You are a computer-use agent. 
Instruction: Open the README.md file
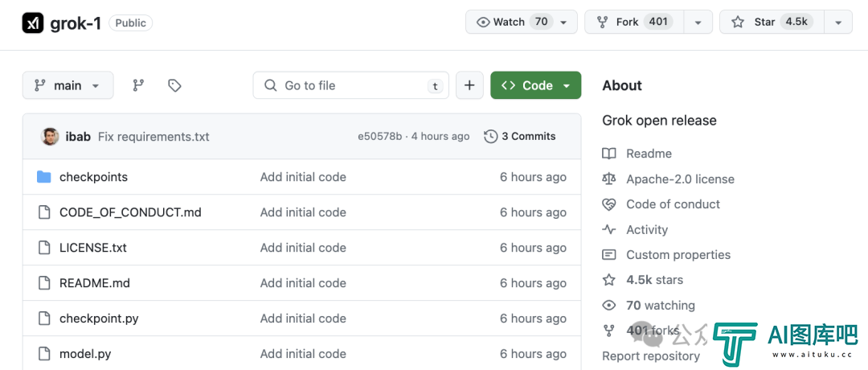[x=95, y=283]
